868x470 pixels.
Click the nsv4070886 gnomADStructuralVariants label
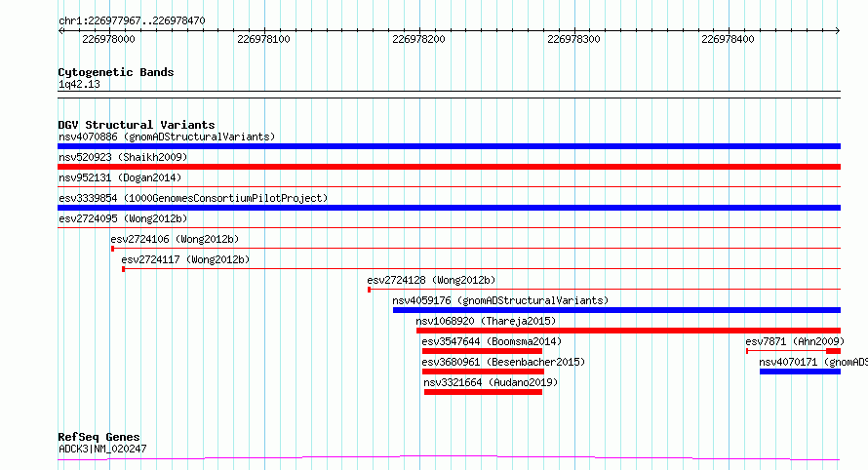point(167,137)
